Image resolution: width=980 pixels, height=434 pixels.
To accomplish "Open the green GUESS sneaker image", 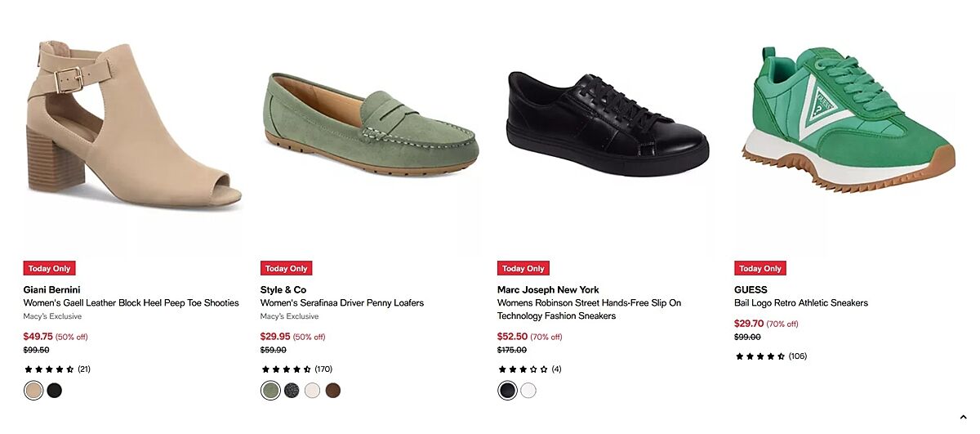I will [845, 123].
